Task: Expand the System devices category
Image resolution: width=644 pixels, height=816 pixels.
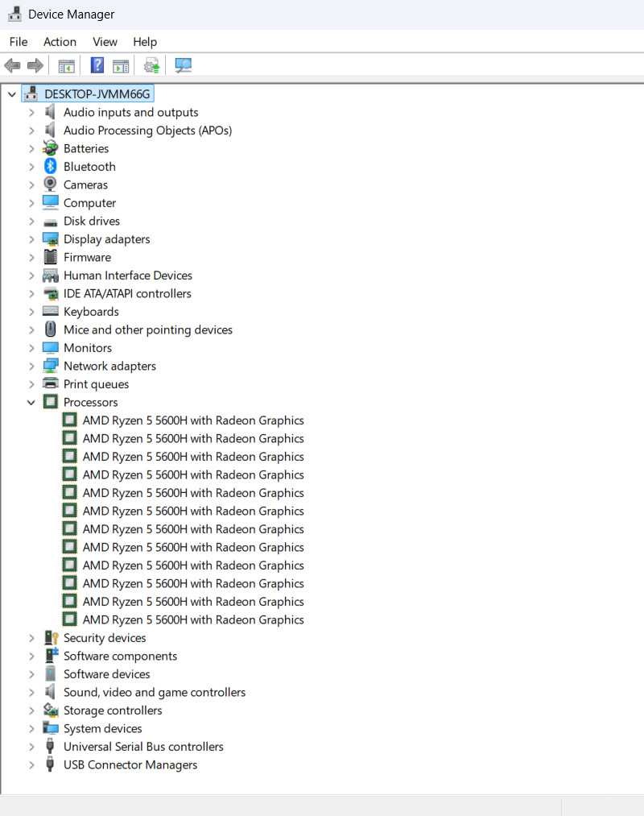Action: 31,728
